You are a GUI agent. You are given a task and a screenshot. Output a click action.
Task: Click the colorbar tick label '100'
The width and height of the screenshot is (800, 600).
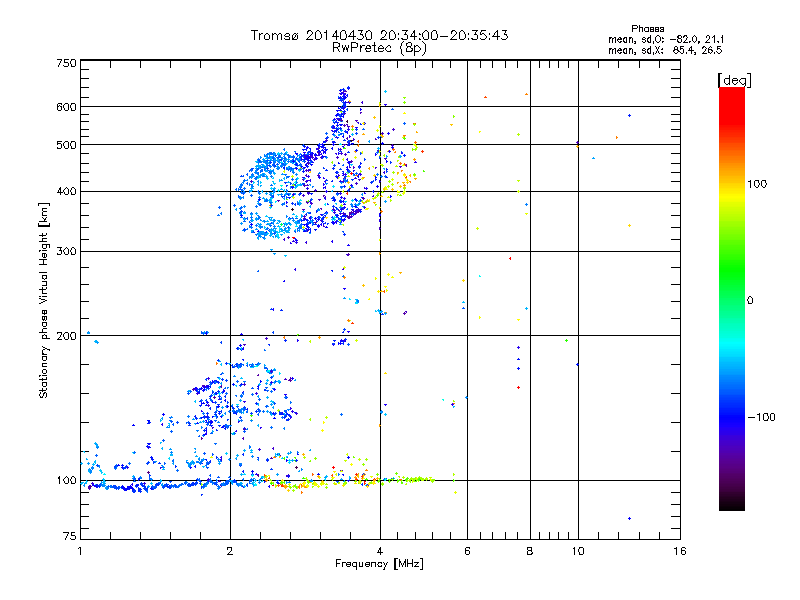pyautogui.click(x=757, y=184)
